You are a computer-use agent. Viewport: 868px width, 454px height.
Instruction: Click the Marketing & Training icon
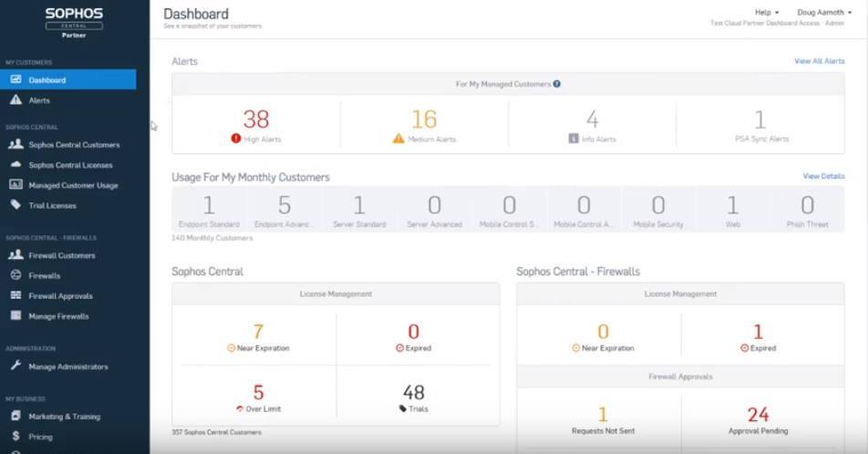pyautogui.click(x=15, y=416)
